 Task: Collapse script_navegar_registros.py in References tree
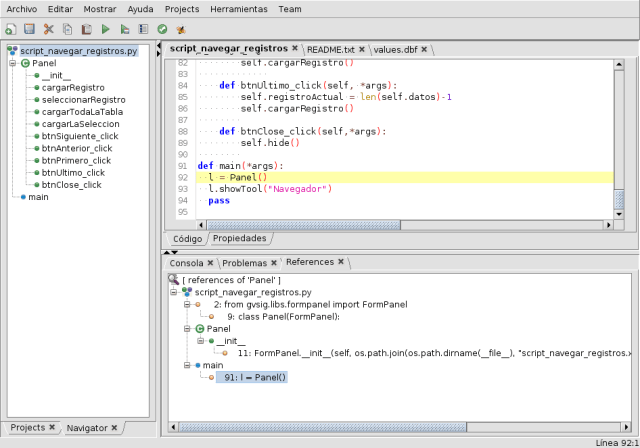click(x=175, y=291)
